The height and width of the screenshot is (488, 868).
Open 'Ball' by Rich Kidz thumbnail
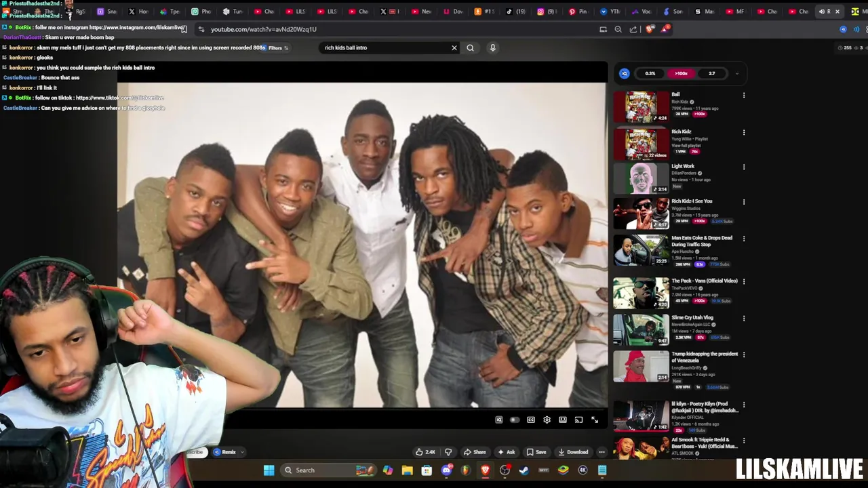click(641, 107)
